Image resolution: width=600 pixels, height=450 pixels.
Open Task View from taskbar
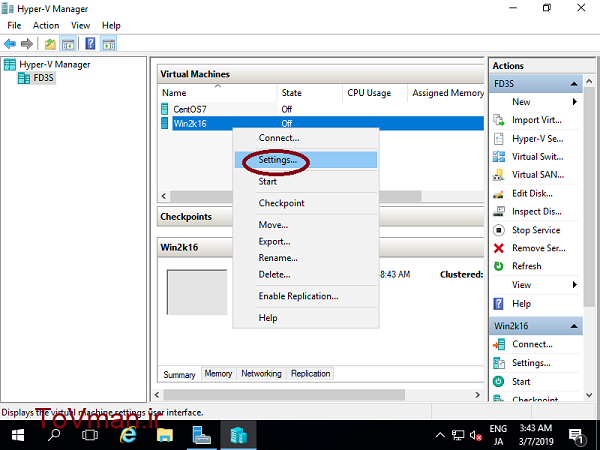[x=90, y=435]
